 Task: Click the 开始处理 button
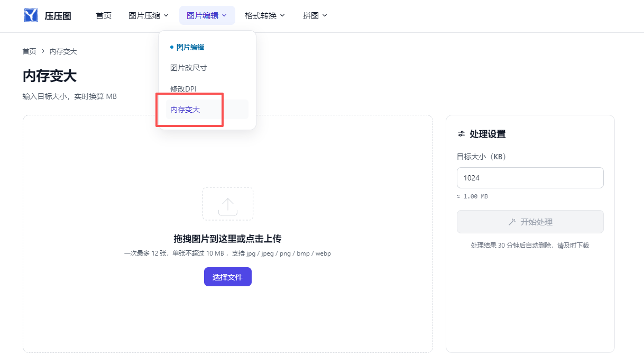pyautogui.click(x=530, y=222)
